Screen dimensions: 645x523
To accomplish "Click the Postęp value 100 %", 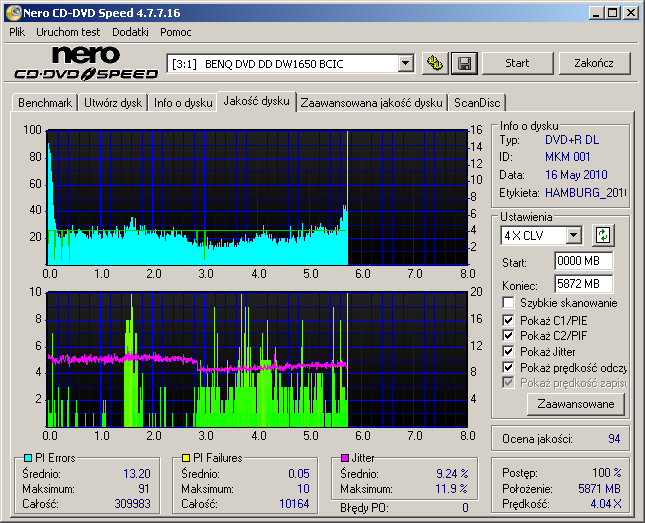I will click(607, 473).
